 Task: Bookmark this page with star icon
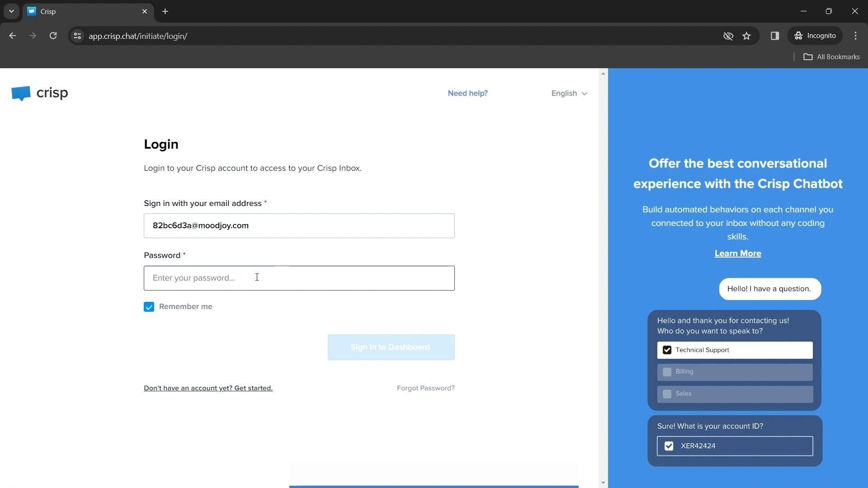tap(746, 36)
